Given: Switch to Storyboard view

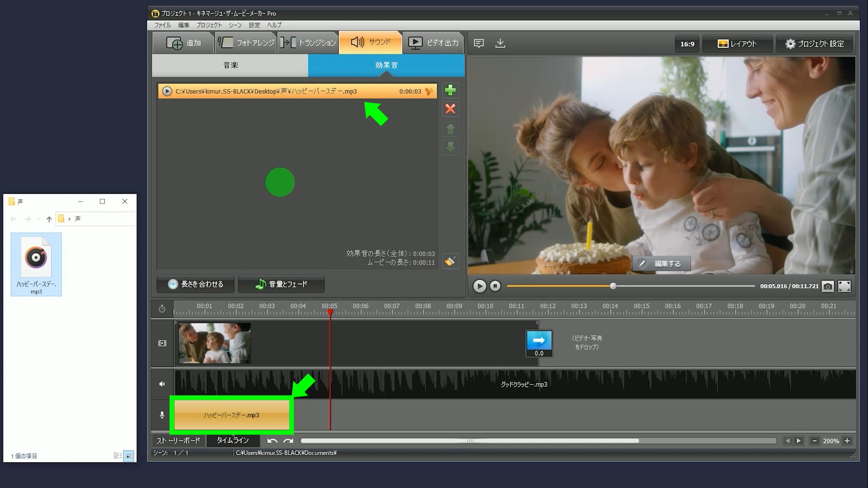Looking at the screenshot, I should 178,441.
